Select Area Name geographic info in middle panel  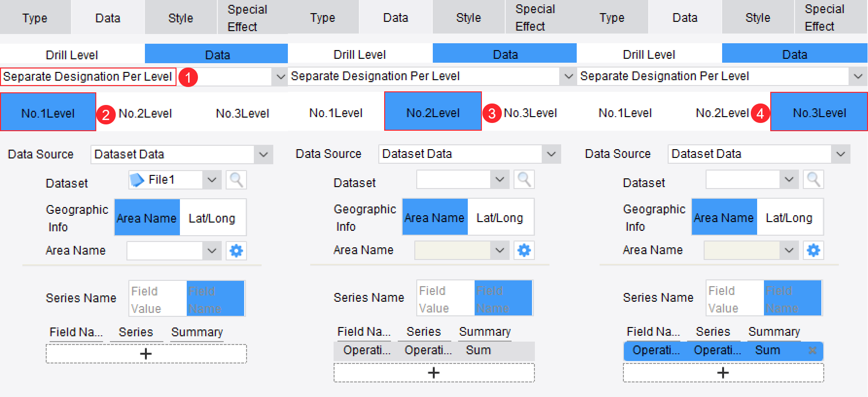pyautogui.click(x=435, y=218)
